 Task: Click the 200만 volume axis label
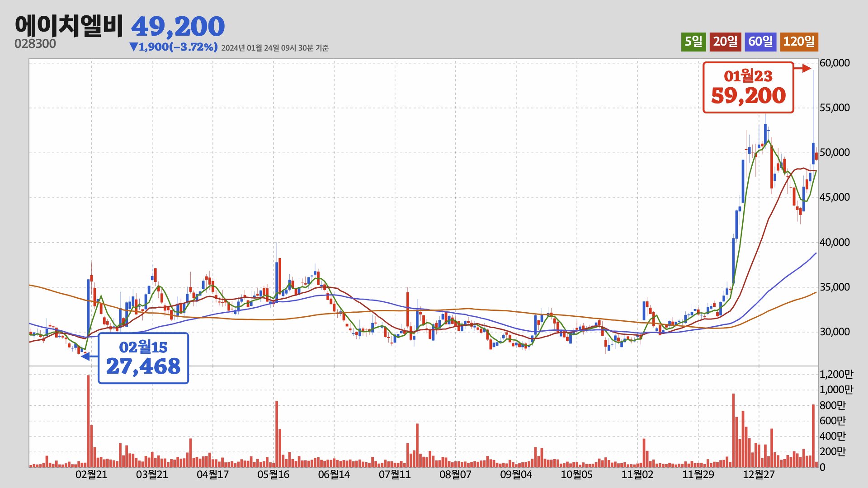click(x=832, y=451)
